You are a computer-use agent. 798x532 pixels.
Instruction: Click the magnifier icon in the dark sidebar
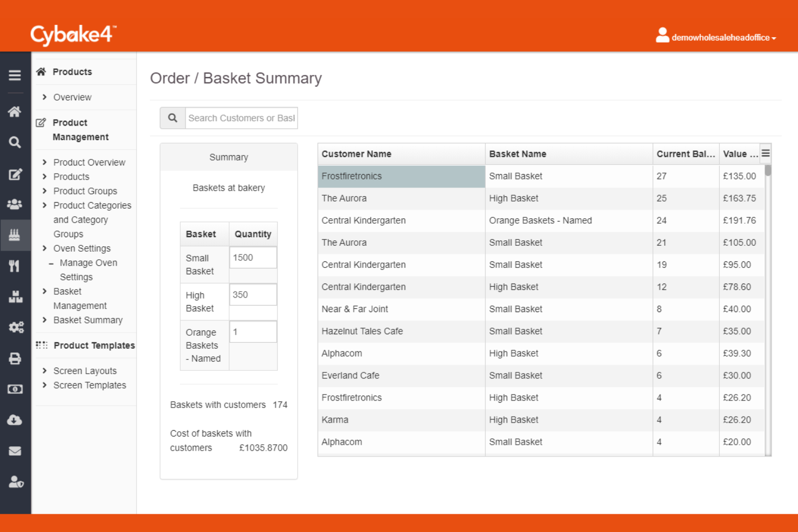(x=15, y=142)
